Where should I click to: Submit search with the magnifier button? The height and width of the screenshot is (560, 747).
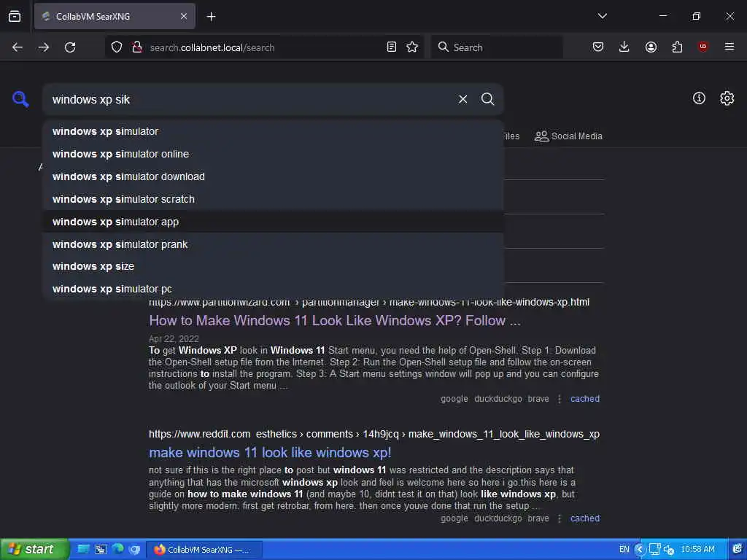click(487, 99)
